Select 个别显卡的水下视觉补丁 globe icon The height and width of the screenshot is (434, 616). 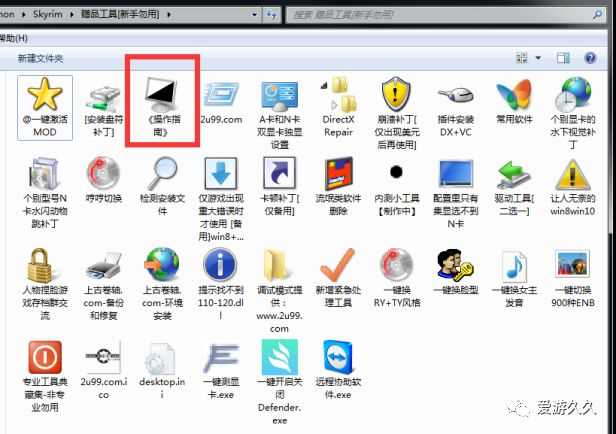tap(573, 94)
